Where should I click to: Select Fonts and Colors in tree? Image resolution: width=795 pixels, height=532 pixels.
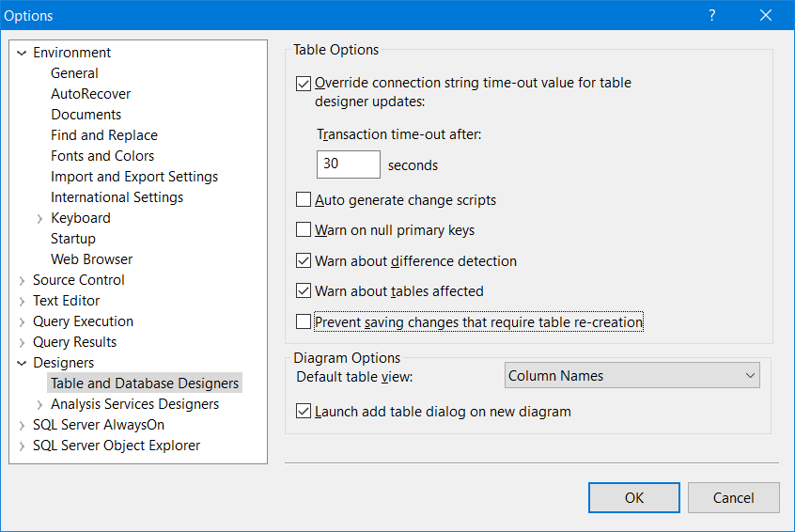pos(102,156)
